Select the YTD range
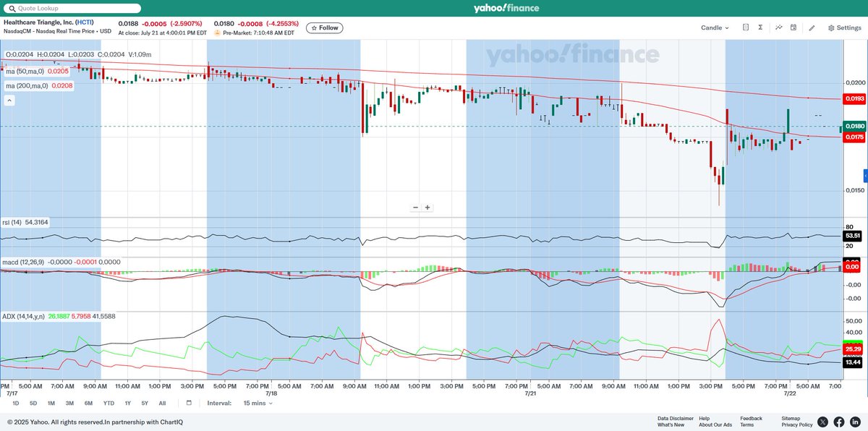Viewport: 868px width, 431px height. coord(109,403)
